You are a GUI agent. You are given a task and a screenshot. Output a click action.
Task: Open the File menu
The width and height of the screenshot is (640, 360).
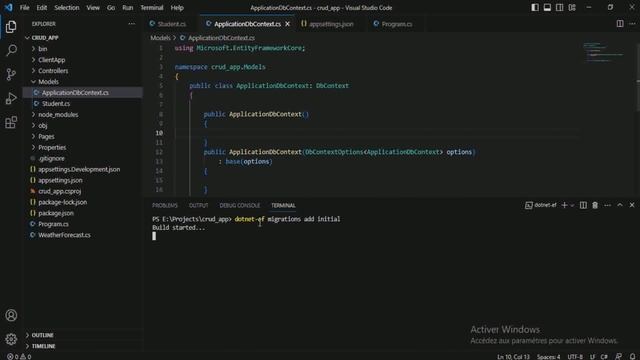pos(24,7)
